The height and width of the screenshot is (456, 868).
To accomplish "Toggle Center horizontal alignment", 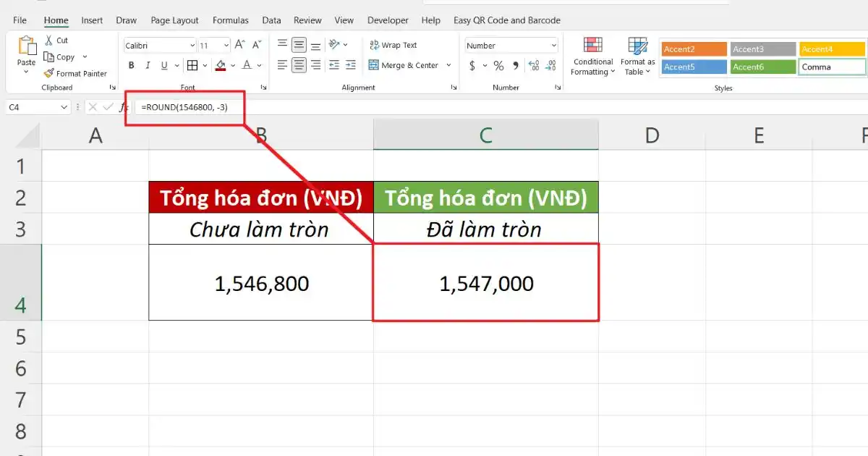I will point(299,65).
